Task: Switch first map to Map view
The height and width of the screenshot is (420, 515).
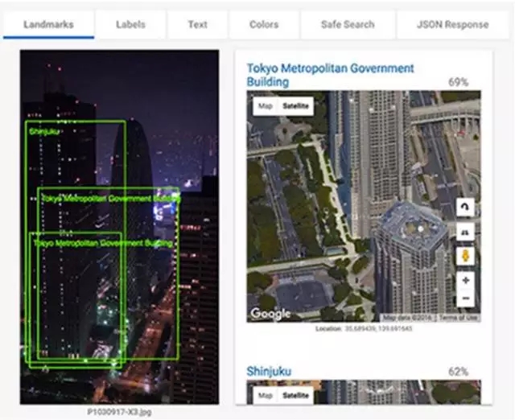Action: (265, 105)
